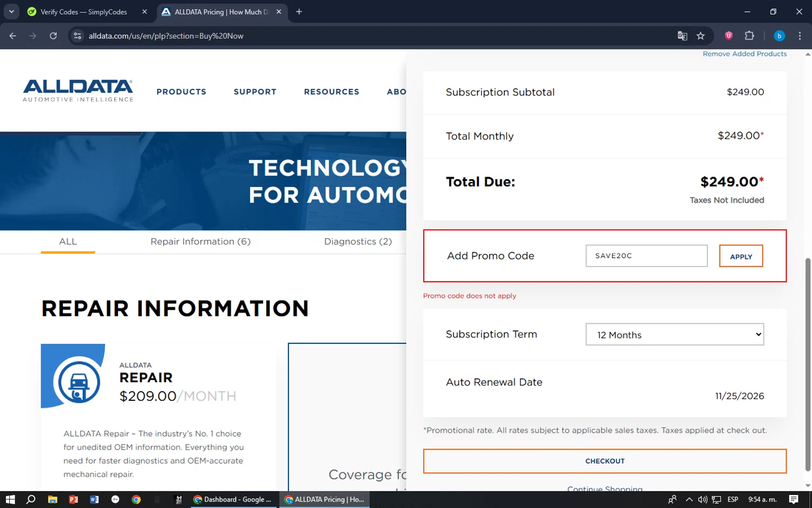
Task: View site information icon in address bar
Action: (x=77, y=36)
